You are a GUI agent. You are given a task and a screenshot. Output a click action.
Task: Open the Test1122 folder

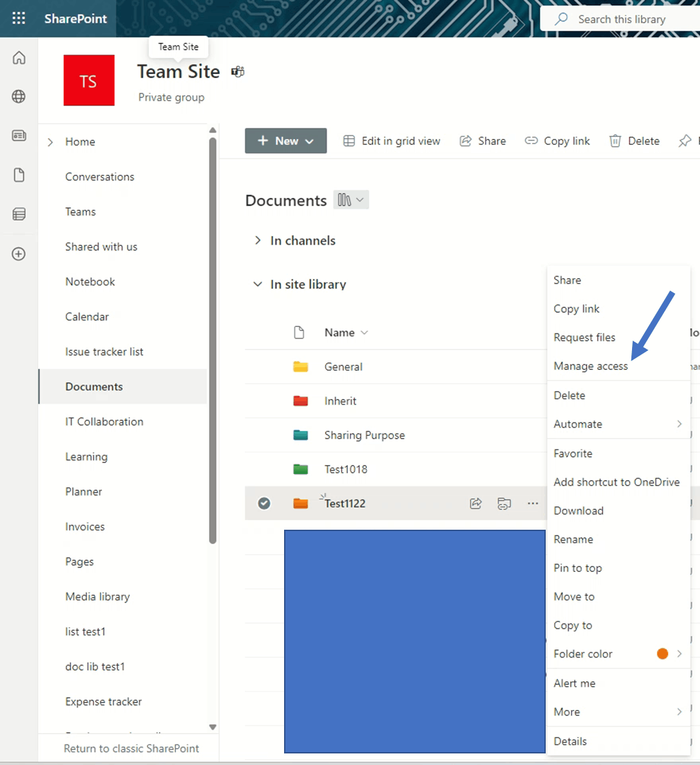(345, 503)
